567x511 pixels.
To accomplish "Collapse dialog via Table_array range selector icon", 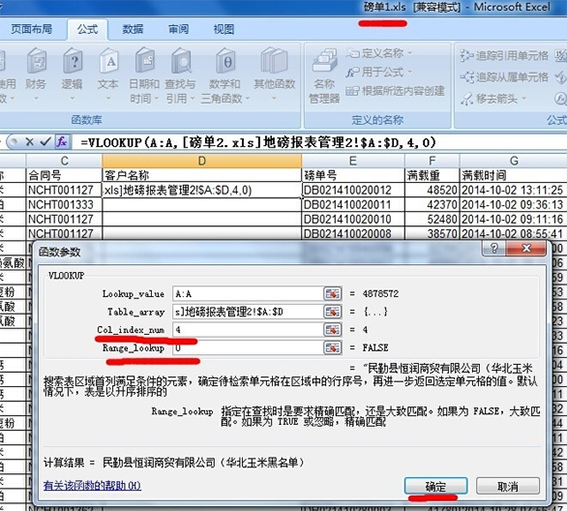I will tap(332, 312).
